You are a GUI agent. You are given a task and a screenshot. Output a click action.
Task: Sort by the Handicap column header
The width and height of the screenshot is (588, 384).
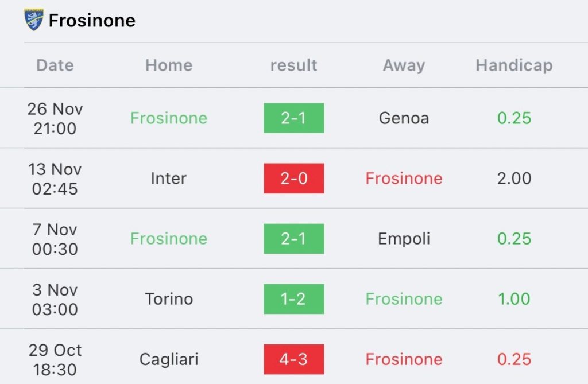(514, 65)
